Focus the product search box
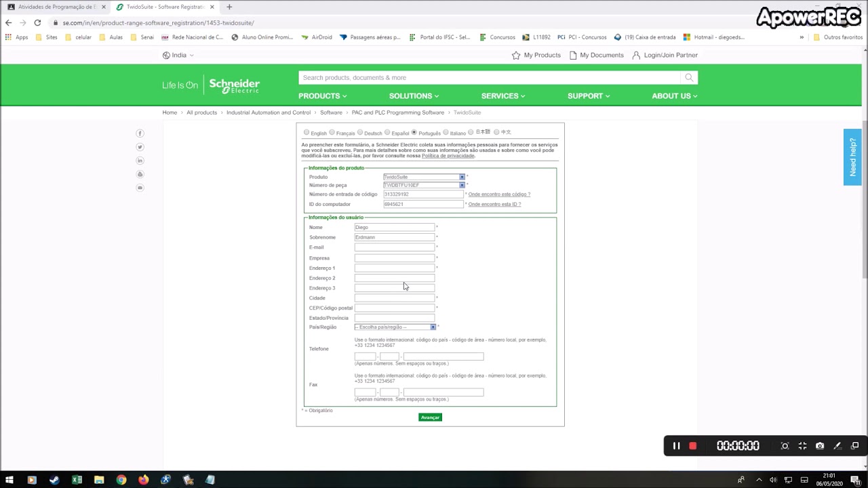868x488 pixels. tap(490, 77)
